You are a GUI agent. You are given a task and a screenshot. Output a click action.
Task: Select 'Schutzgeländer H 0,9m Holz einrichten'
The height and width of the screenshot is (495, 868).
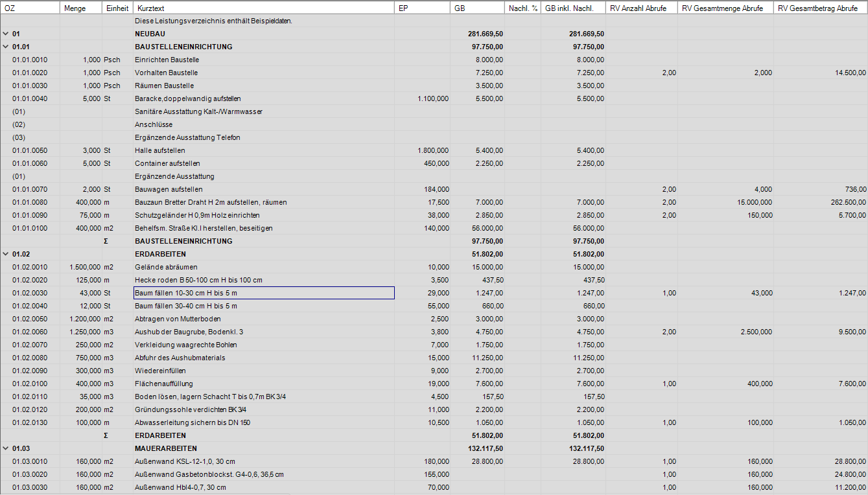pyautogui.click(x=197, y=215)
